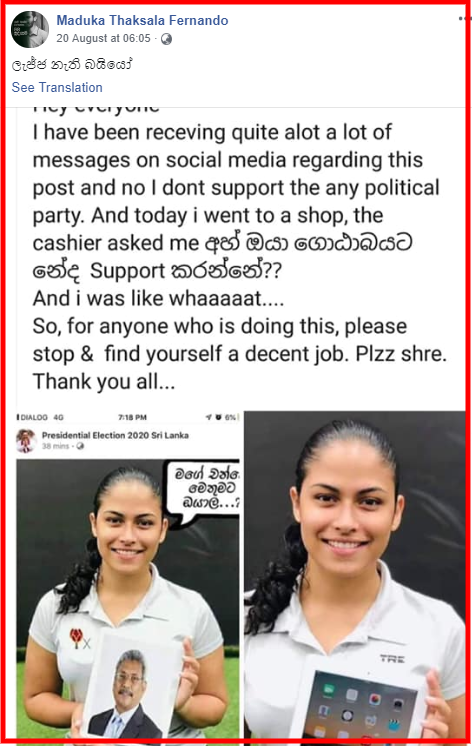Click the See Translation link

click(57, 88)
